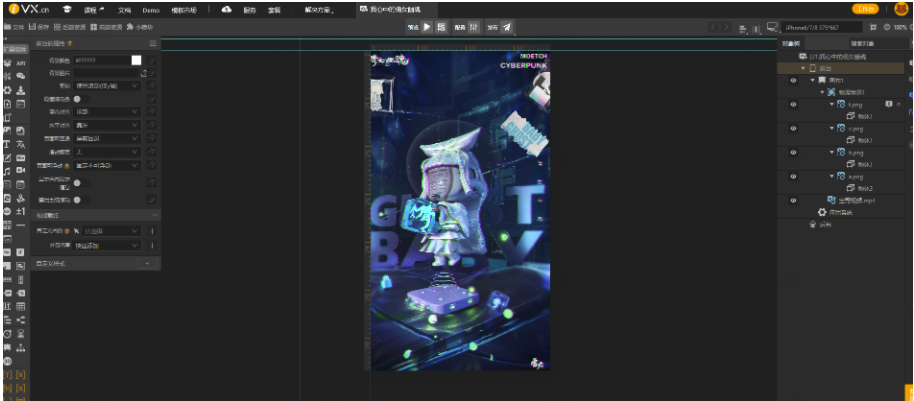Toggle visibility eye for c.png
914x401 pixels.
[x=793, y=128]
